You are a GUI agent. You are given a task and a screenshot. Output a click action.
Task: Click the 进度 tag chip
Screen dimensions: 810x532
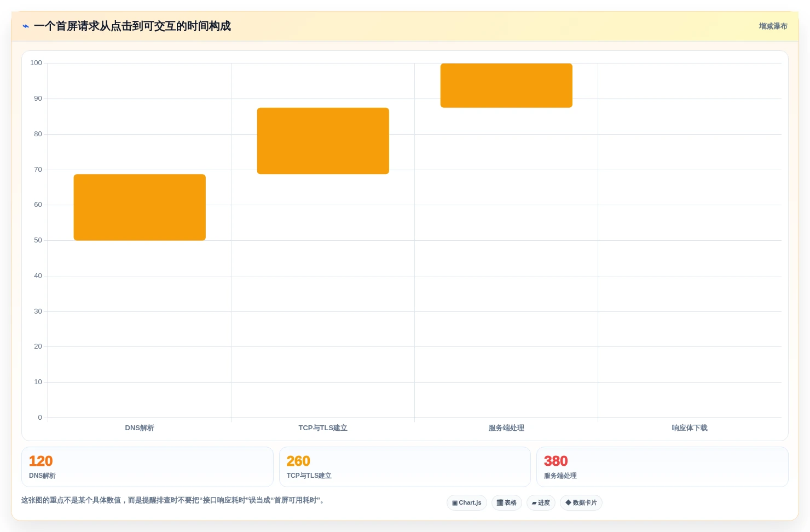(541, 502)
